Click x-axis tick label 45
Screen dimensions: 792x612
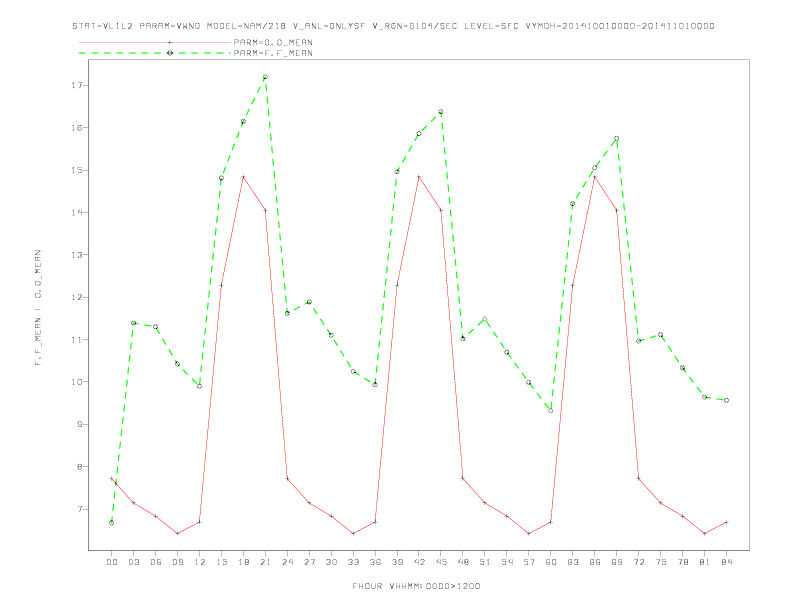[441, 562]
